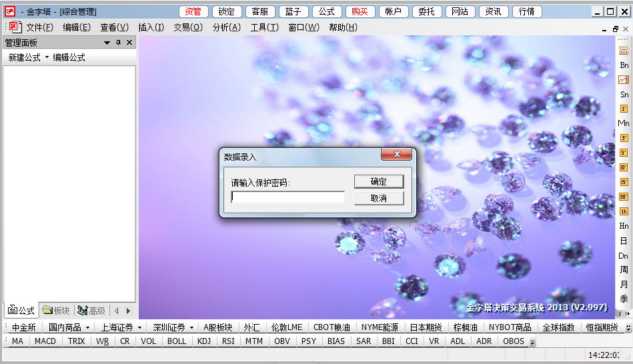Select the weekly 周 period button
633x364 pixels.
click(x=624, y=269)
